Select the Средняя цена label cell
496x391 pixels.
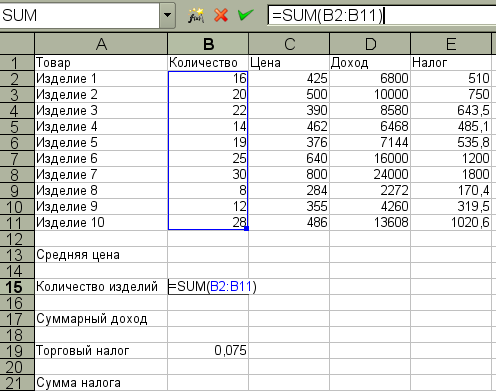(101, 255)
